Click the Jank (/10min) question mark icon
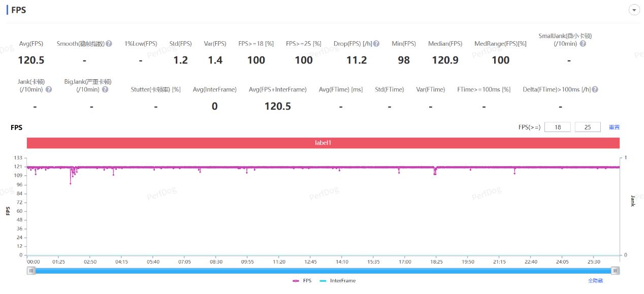Image resolution: width=644 pixels, height=294 pixels. 49,89
